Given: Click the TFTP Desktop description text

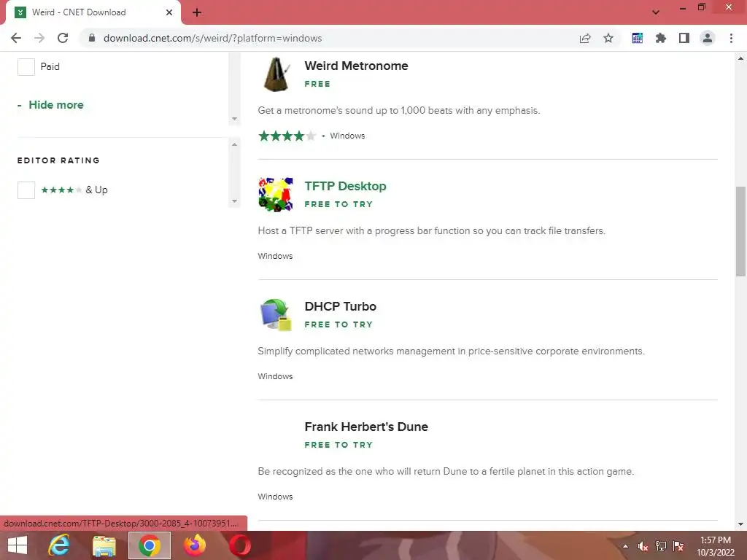Looking at the screenshot, I should [432, 231].
